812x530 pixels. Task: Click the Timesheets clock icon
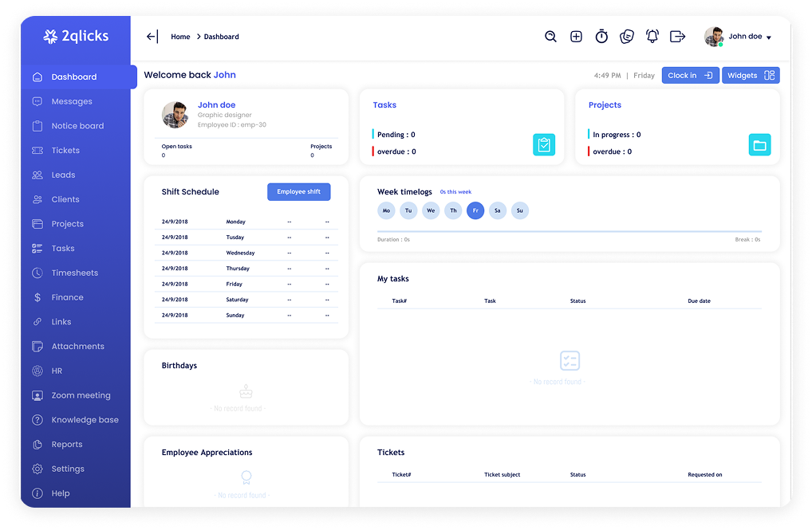tap(37, 273)
